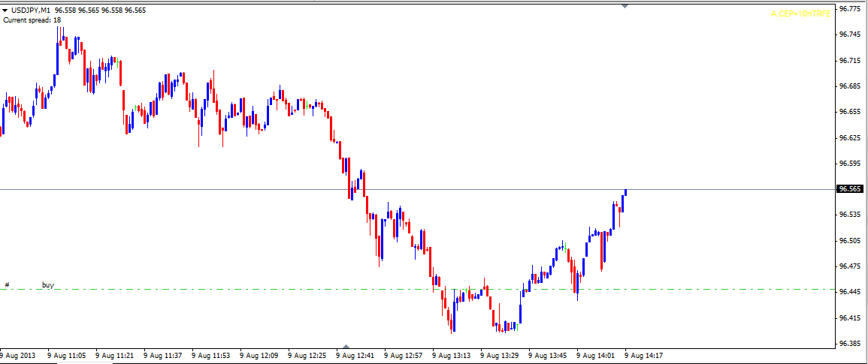Click the chart shift triangle at top
Viewport: 868px width, 364px height.
pos(625,6)
